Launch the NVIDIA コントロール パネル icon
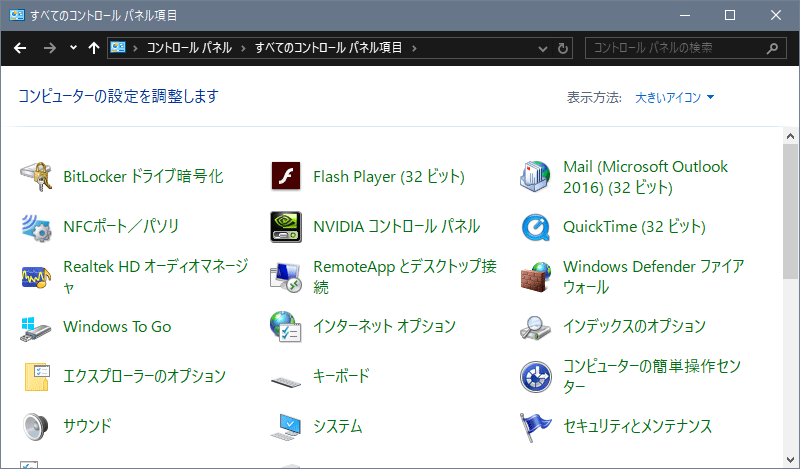Image resolution: width=800 pixels, height=469 pixels. pos(286,227)
